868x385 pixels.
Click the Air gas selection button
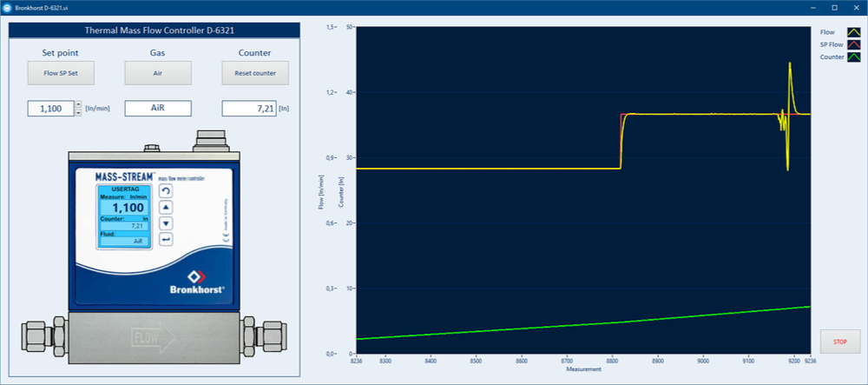point(157,73)
